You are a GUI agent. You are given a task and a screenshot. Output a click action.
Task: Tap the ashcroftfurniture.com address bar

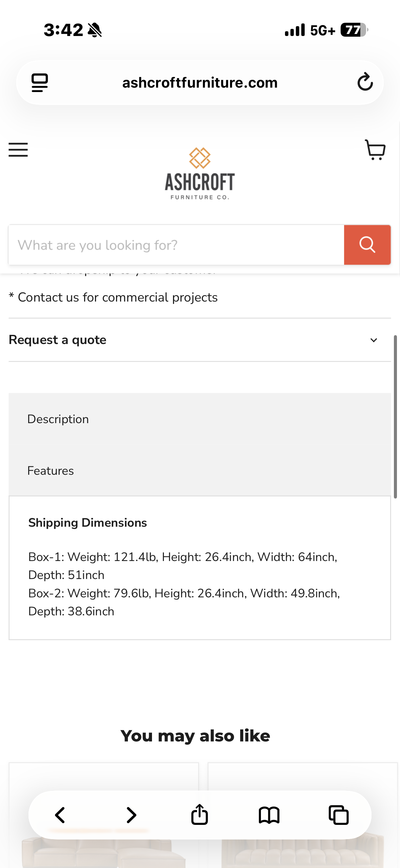(200, 83)
